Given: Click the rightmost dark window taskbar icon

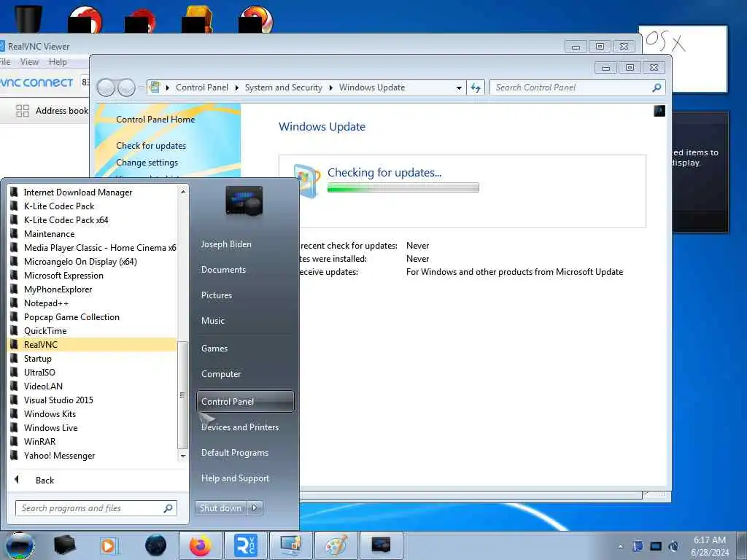Looking at the screenshot, I should pyautogui.click(x=381, y=545).
